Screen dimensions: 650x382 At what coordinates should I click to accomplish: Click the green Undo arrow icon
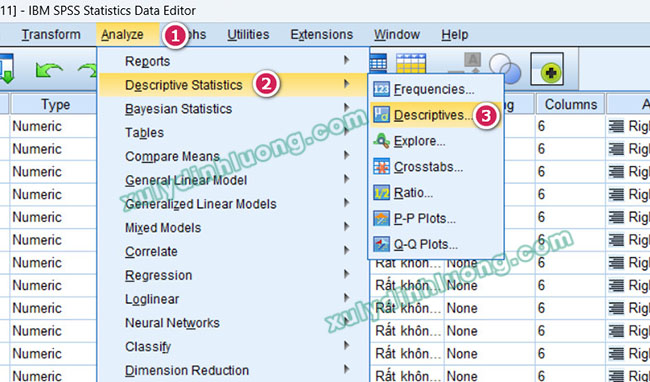pyautogui.click(x=49, y=70)
